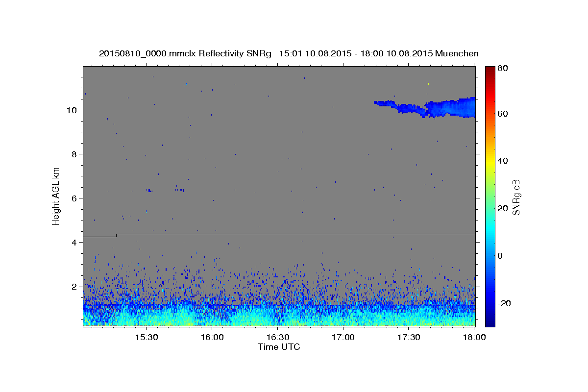Click the height axis value 8
This screenshot has height=392, width=588.
pos(74,154)
